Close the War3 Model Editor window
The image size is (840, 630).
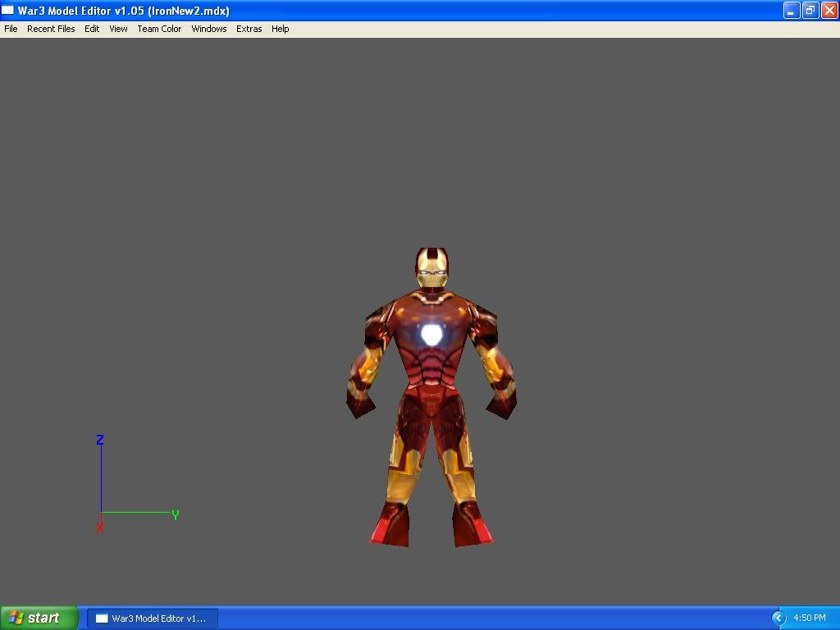[830, 10]
